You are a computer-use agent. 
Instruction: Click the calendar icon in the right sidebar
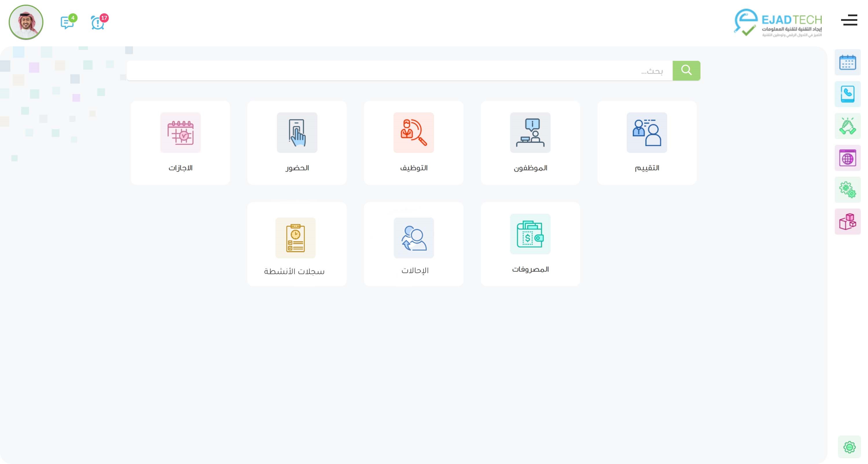coord(847,62)
